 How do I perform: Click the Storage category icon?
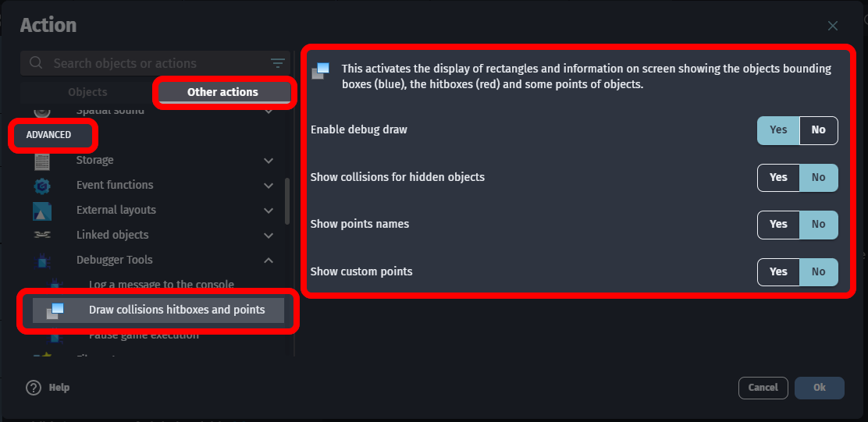pyautogui.click(x=42, y=161)
